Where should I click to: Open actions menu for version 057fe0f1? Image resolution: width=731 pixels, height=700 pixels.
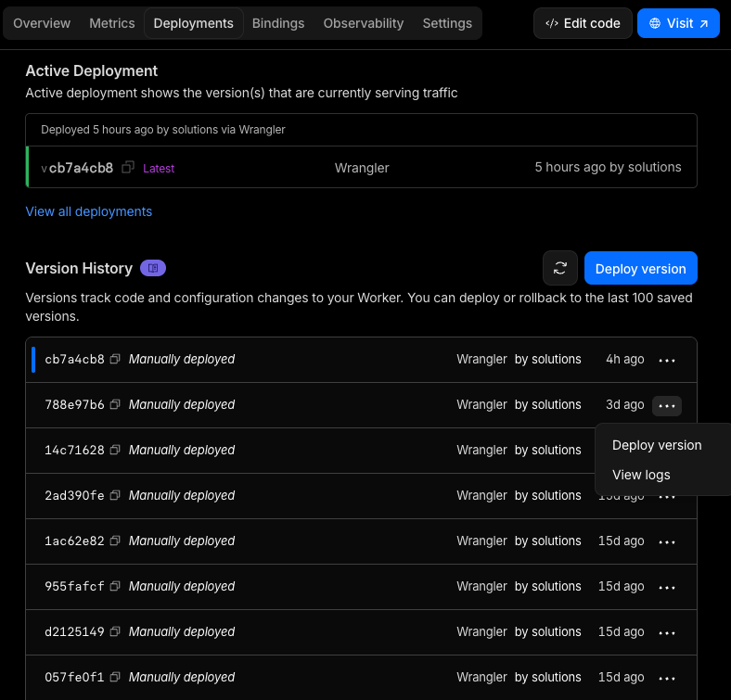[x=667, y=678]
